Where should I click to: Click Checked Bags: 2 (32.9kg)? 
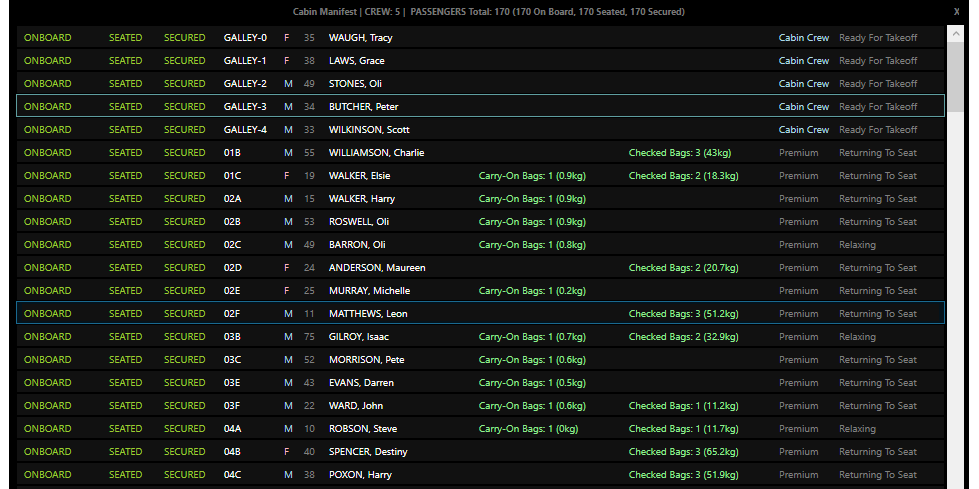tap(683, 337)
